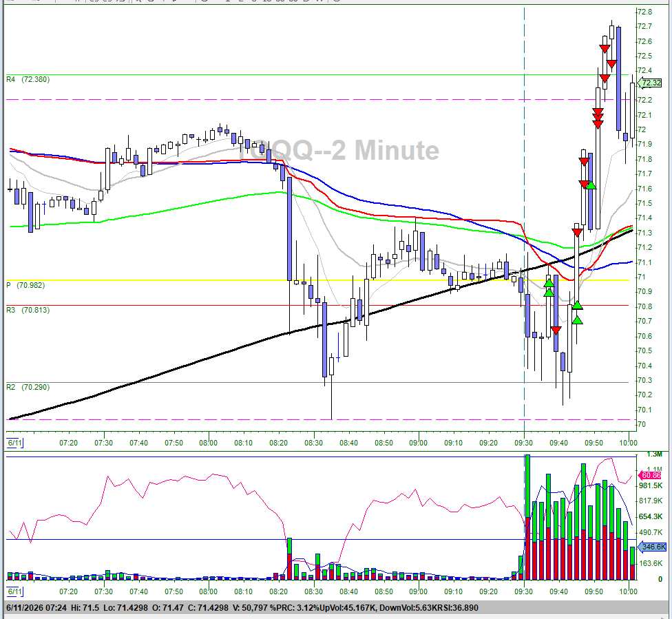Click the DownVol:5.63K status value
The height and width of the screenshot is (619, 672).
pos(408,608)
